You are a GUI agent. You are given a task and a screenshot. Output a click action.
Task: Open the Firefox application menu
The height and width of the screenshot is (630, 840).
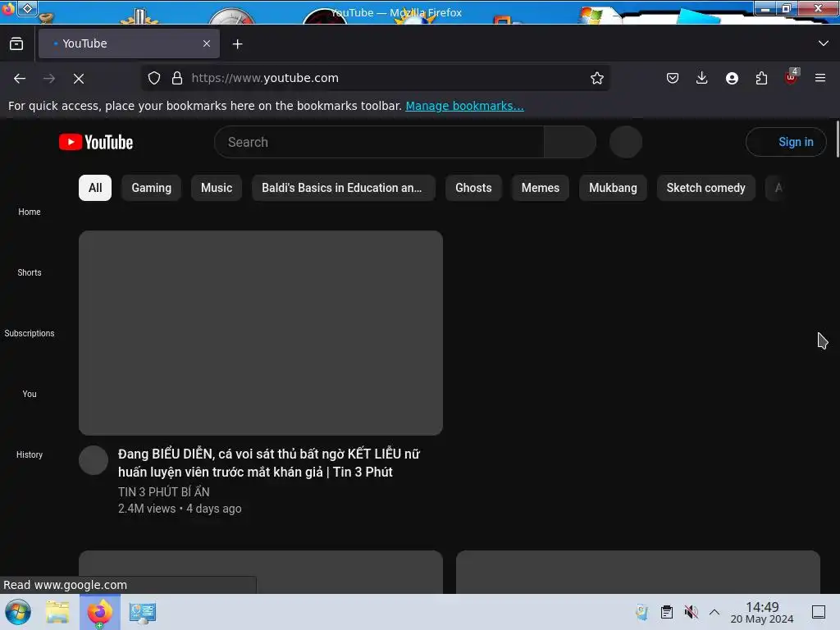(820, 78)
